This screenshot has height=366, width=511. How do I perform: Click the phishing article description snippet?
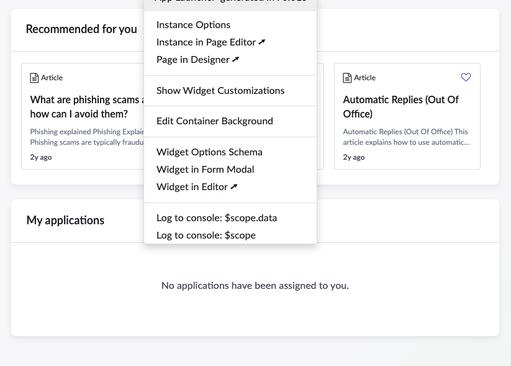click(x=87, y=137)
